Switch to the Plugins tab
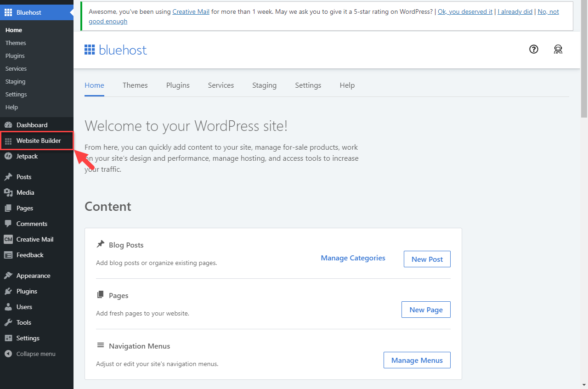Viewport: 588px width, 389px height. tap(178, 85)
